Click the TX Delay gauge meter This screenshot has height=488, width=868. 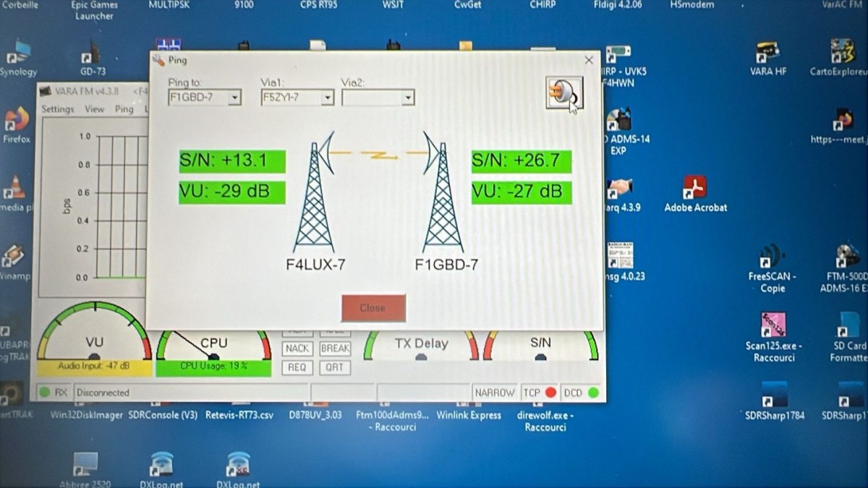[x=421, y=345]
